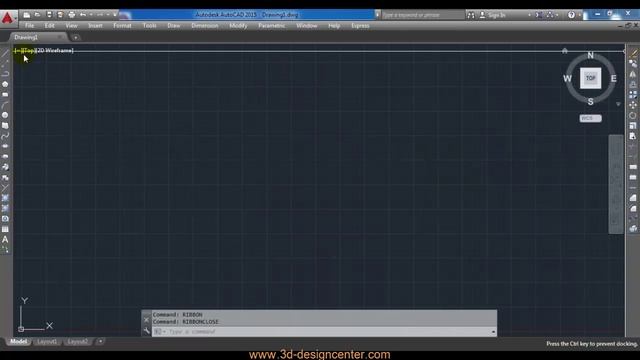Click the Insert Block icon in Draw toolbar
The width and height of the screenshot is (640, 360).
(x=5, y=167)
